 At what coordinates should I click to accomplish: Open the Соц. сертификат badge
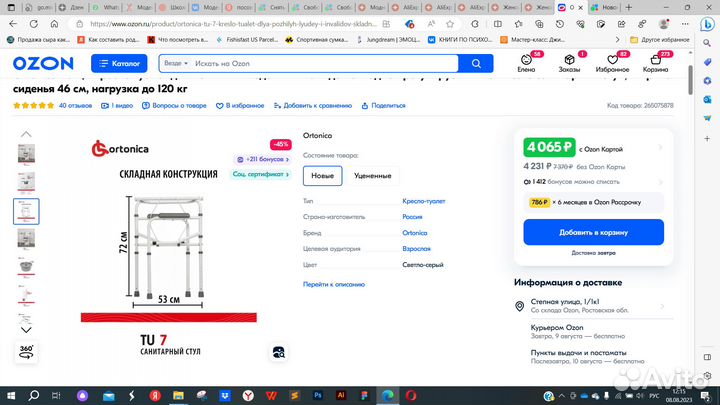click(260, 174)
